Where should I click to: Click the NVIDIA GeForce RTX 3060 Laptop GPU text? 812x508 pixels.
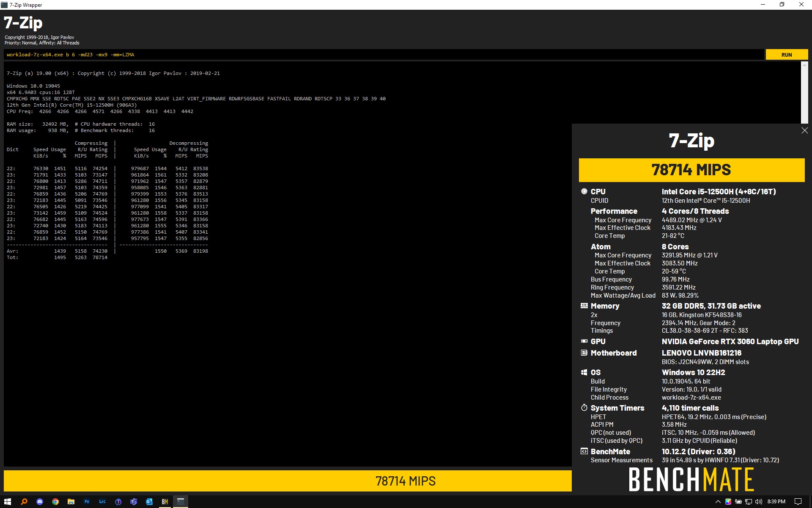pyautogui.click(x=730, y=341)
